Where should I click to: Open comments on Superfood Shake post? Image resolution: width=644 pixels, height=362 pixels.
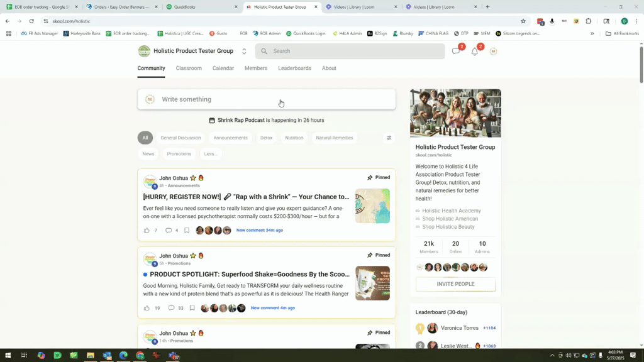pos(171,308)
